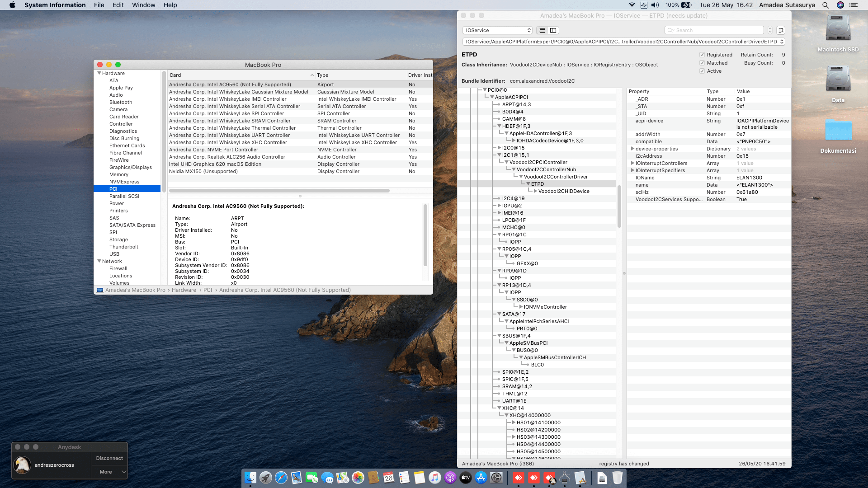
Task: Click the Disconnect button in Anydesk
Action: click(x=109, y=458)
